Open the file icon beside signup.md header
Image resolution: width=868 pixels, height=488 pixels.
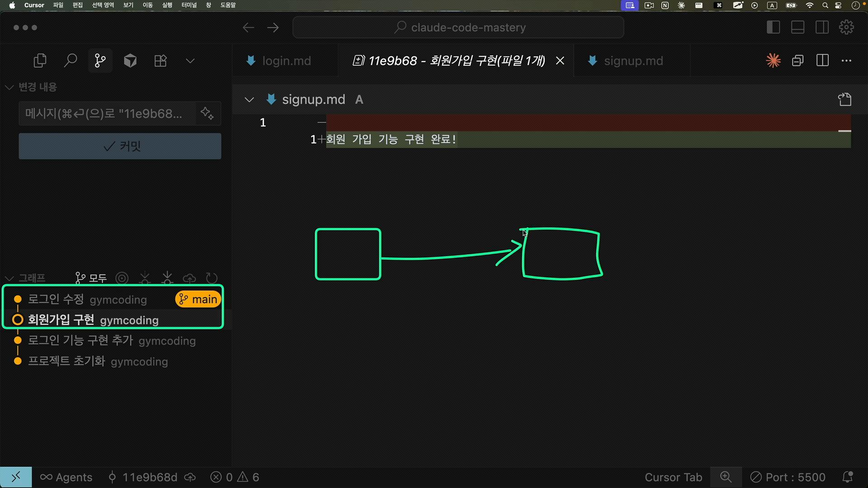pos(844,99)
